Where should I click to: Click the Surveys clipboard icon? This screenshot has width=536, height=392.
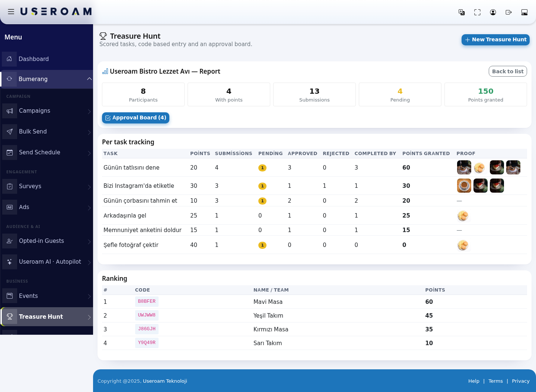(x=10, y=186)
